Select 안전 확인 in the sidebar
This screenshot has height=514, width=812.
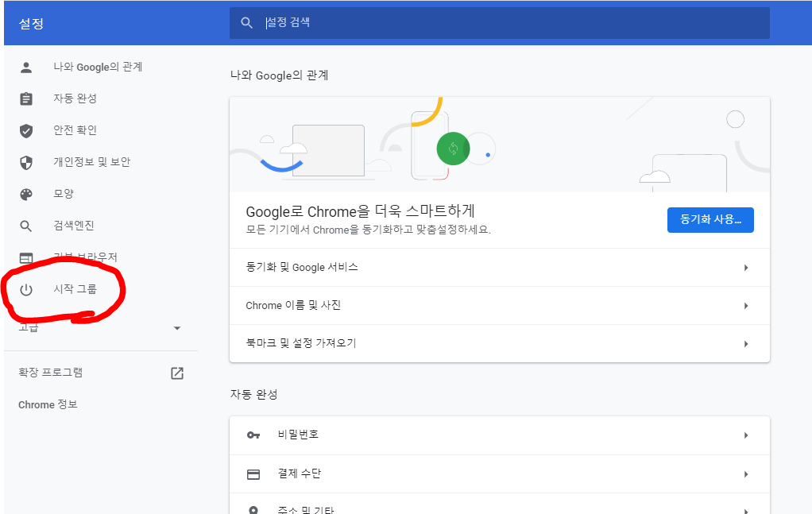pyautogui.click(x=75, y=130)
